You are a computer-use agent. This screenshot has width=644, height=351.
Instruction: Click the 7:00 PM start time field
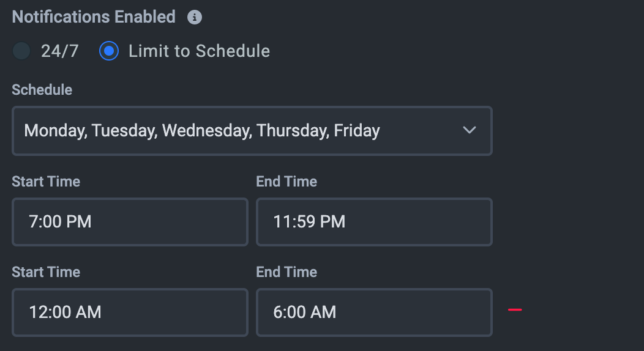(x=130, y=221)
